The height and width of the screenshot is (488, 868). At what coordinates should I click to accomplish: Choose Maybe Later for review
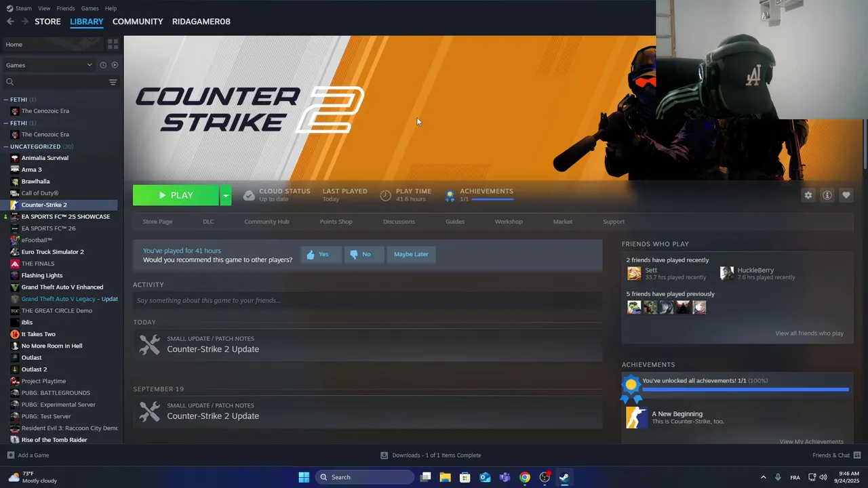411,255
